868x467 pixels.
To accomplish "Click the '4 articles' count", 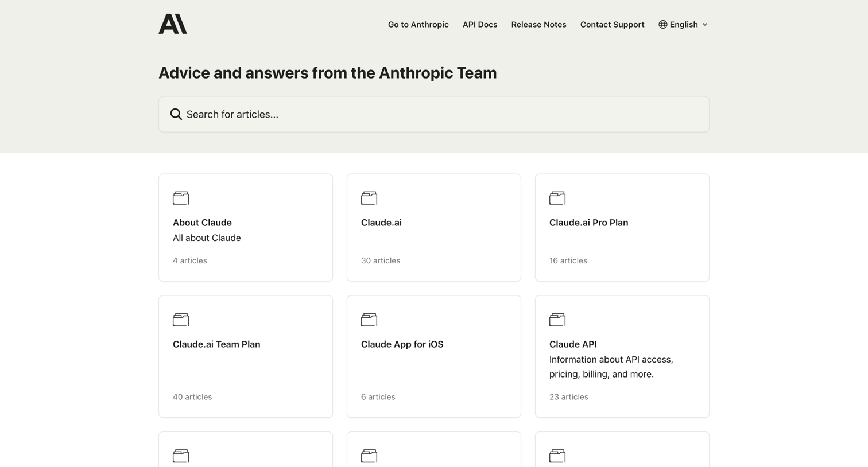I will pyautogui.click(x=190, y=260).
